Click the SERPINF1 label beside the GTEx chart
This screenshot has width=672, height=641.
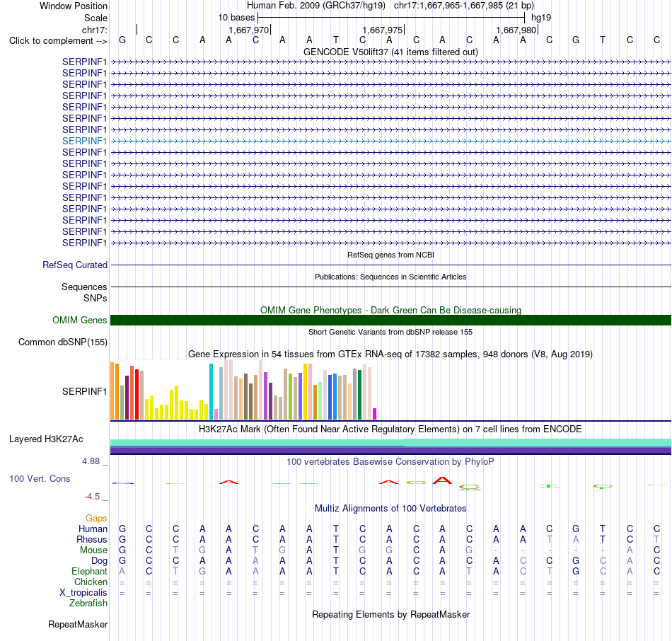click(84, 391)
